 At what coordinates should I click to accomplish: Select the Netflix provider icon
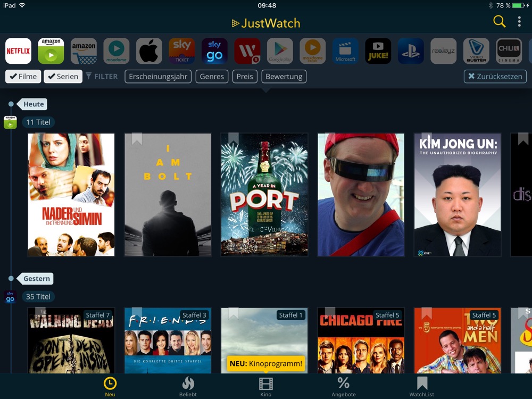coord(18,51)
